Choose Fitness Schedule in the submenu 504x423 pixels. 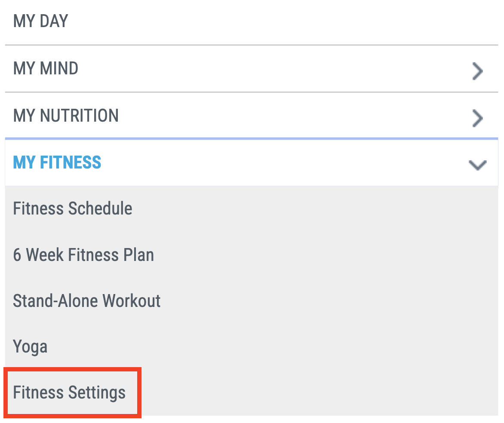(x=73, y=209)
